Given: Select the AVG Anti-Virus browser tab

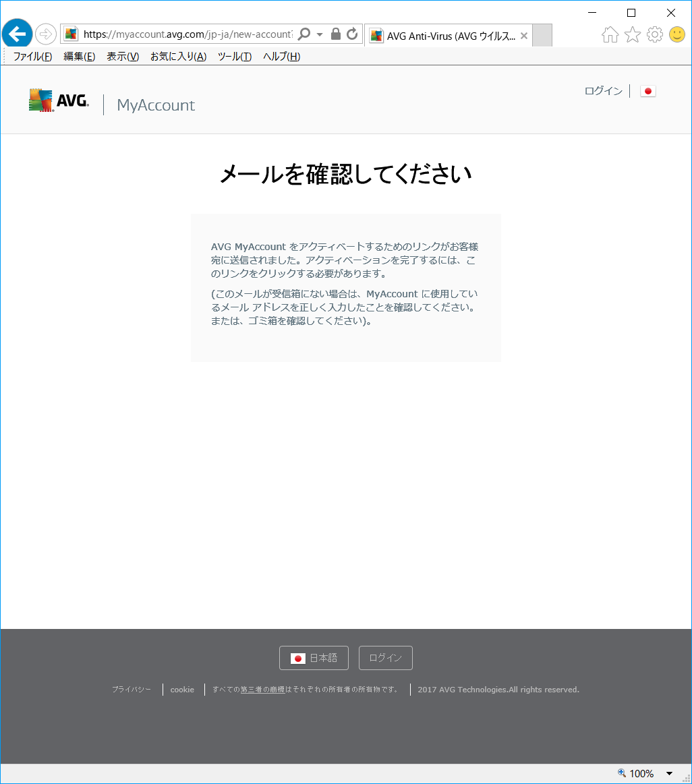Looking at the screenshot, I should [x=449, y=36].
